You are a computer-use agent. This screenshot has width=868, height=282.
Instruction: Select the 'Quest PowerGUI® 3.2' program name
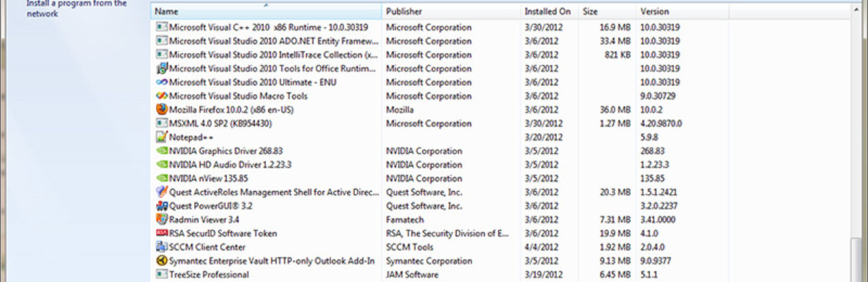click(211, 206)
